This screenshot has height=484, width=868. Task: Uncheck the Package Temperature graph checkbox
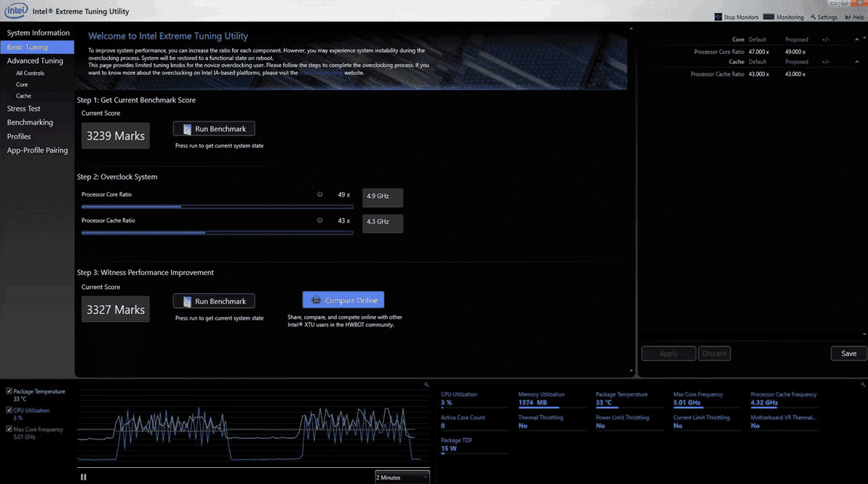pyautogui.click(x=9, y=391)
